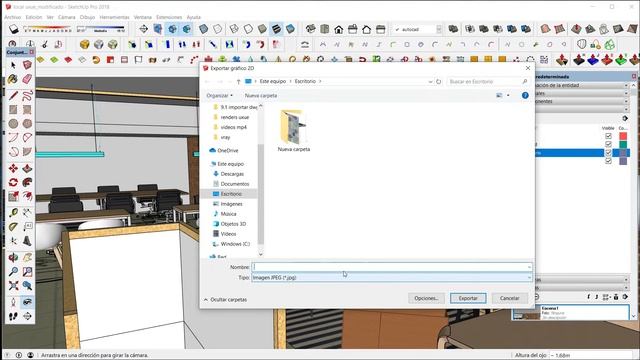Screen dimensions: 640x360
Task: Apply Shaded With Textures style icon
Action: click(276, 29)
